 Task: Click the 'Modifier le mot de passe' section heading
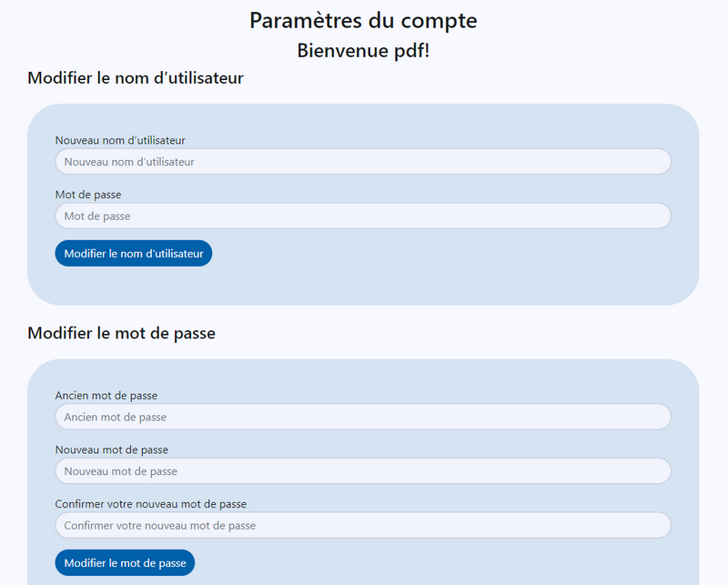pyautogui.click(x=121, y=333)
